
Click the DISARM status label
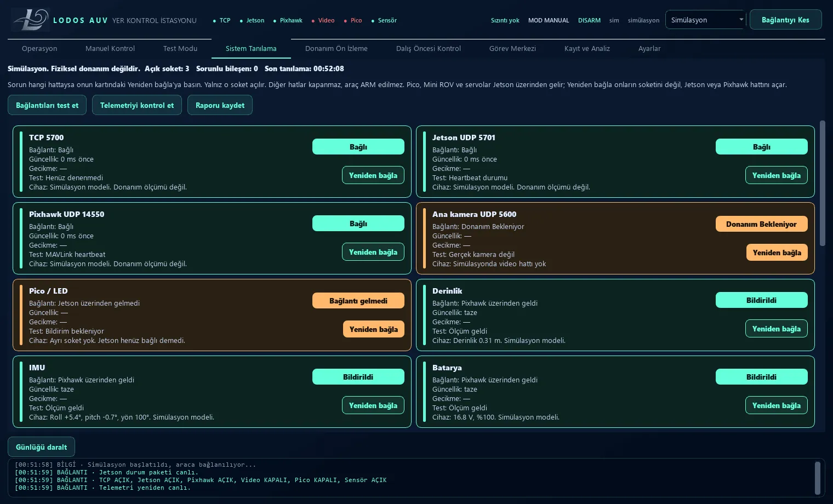[x=589, y=20]
